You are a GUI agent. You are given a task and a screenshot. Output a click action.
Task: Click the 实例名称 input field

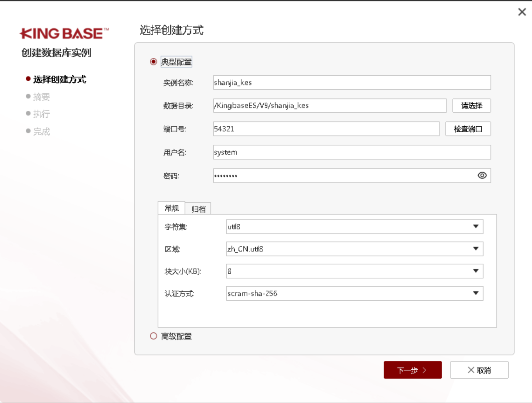[x=352, y=83]
